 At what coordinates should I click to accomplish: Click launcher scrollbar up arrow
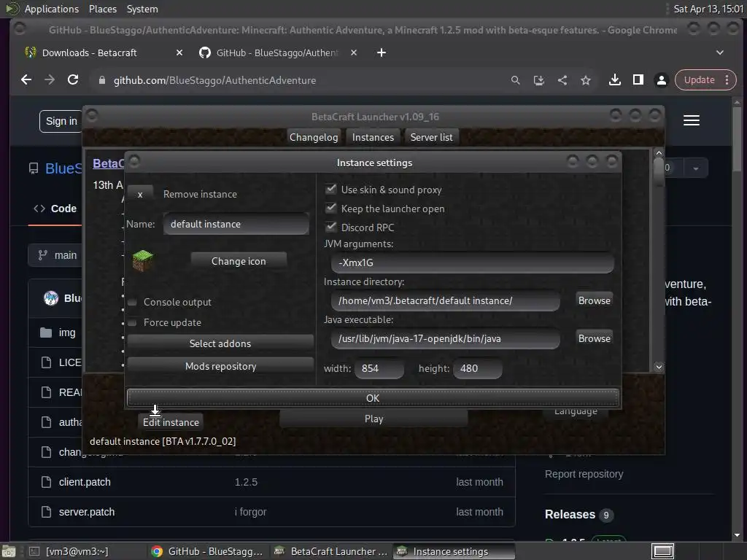[659, 153]
